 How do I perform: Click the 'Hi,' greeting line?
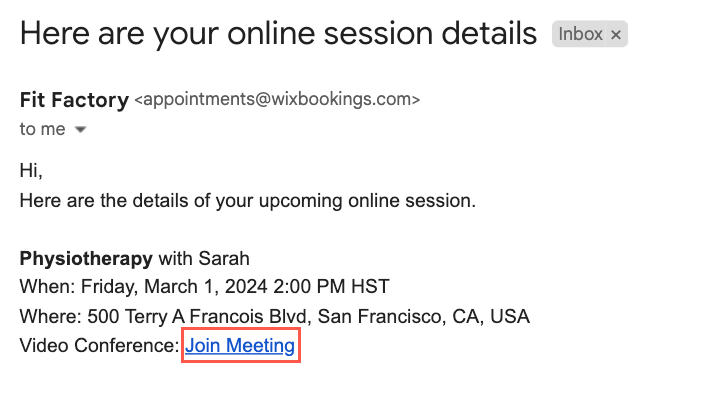point(31,171)
